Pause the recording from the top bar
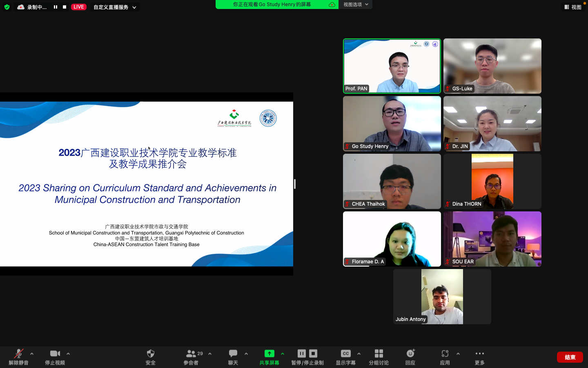The width and height of the screenshot is (588, 368). [x=56, y=7]
